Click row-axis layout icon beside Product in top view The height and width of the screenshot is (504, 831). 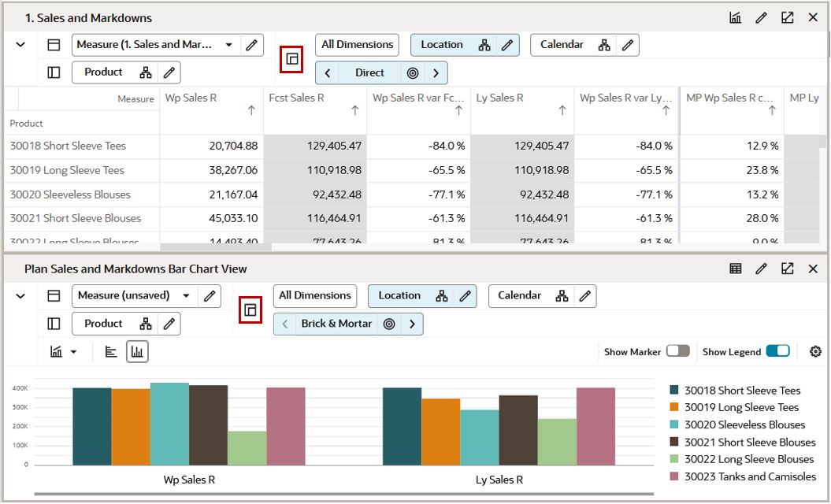tap(54, 72)
